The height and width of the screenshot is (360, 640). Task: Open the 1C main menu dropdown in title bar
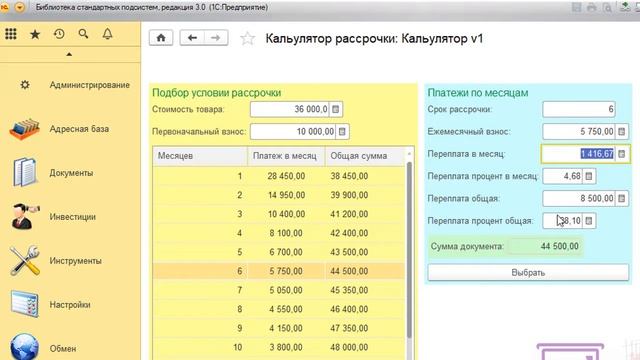click(x=20, y=7)
